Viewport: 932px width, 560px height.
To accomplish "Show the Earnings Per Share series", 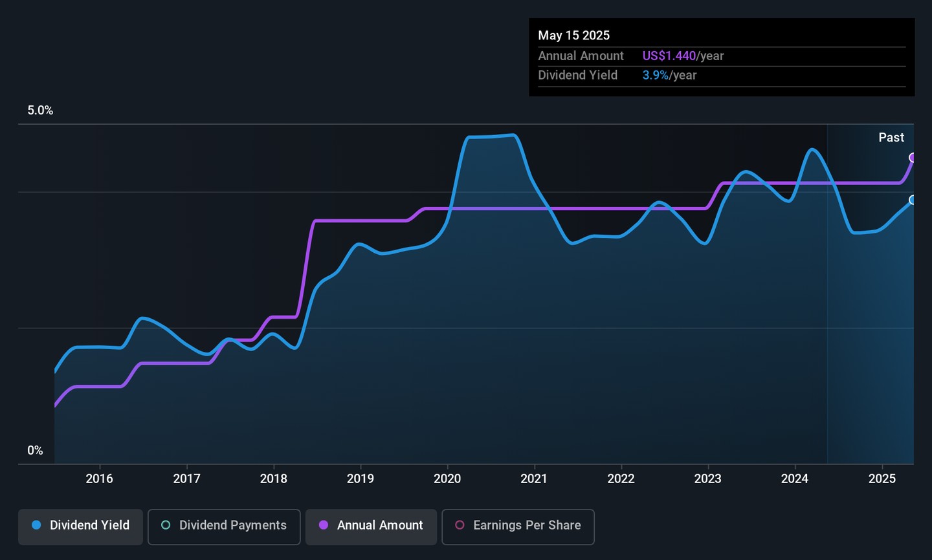I will coord(518,526).
